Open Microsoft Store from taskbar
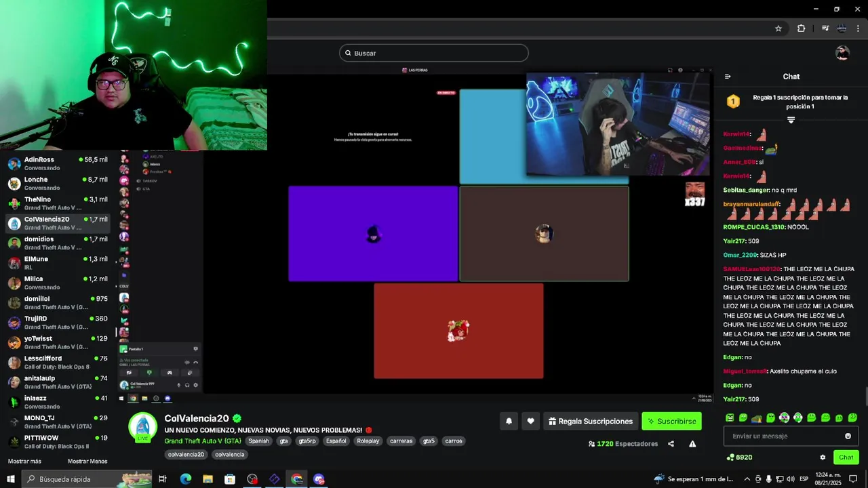868x488 pixels. pyautogui.click(x=230, y=479)
